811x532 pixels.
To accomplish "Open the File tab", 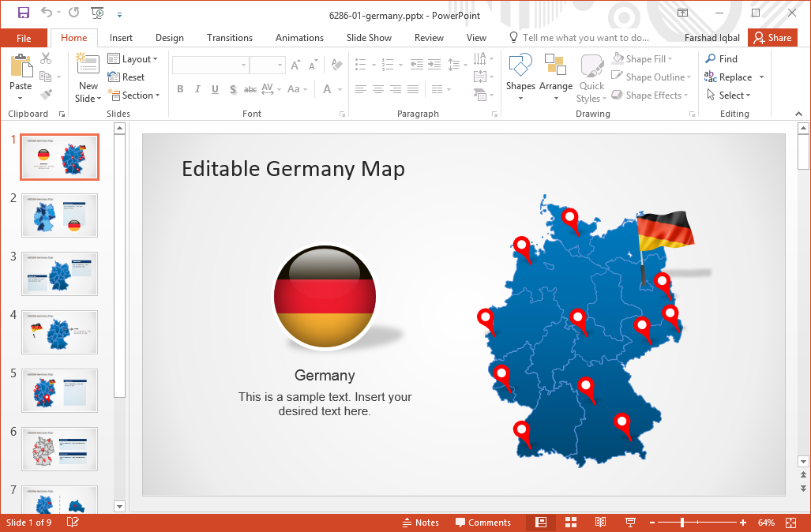I will tap(24, 38).
